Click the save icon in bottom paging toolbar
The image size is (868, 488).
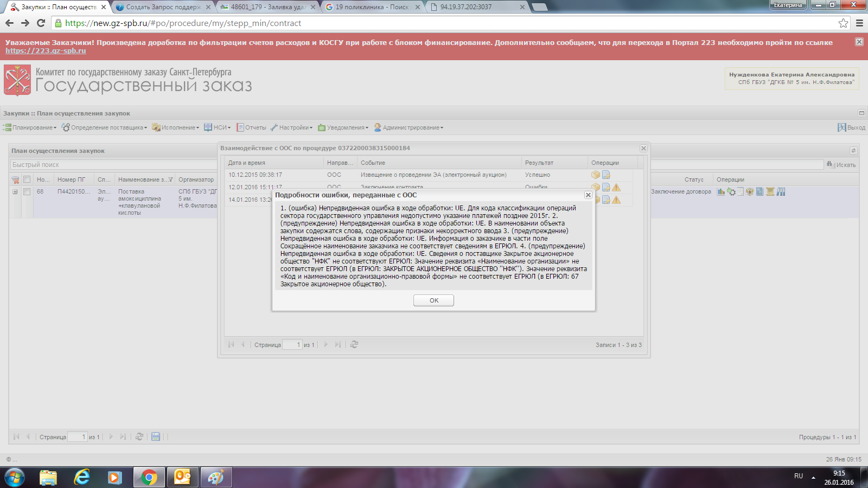click(x=156, y=436)
